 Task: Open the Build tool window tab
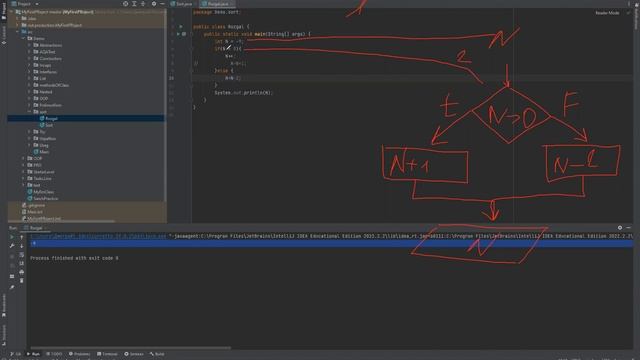pyautogui.click(x=157, y=354)
